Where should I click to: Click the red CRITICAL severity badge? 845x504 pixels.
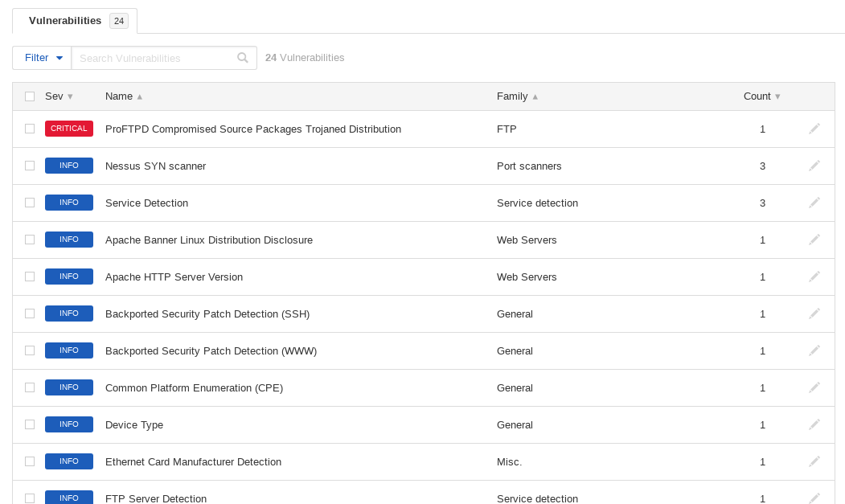[x=69, y=129]
